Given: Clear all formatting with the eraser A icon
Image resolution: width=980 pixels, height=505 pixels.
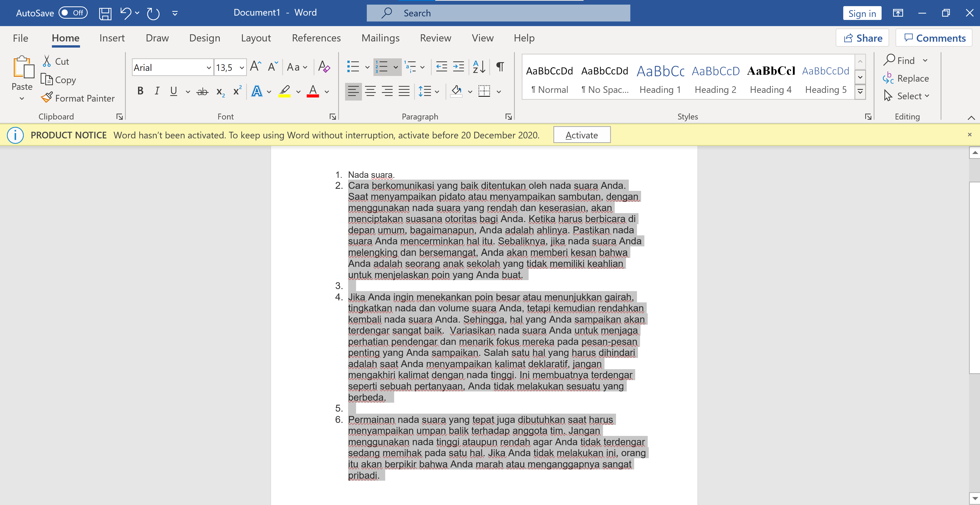Looking at the screenshot, I should 324,67.
